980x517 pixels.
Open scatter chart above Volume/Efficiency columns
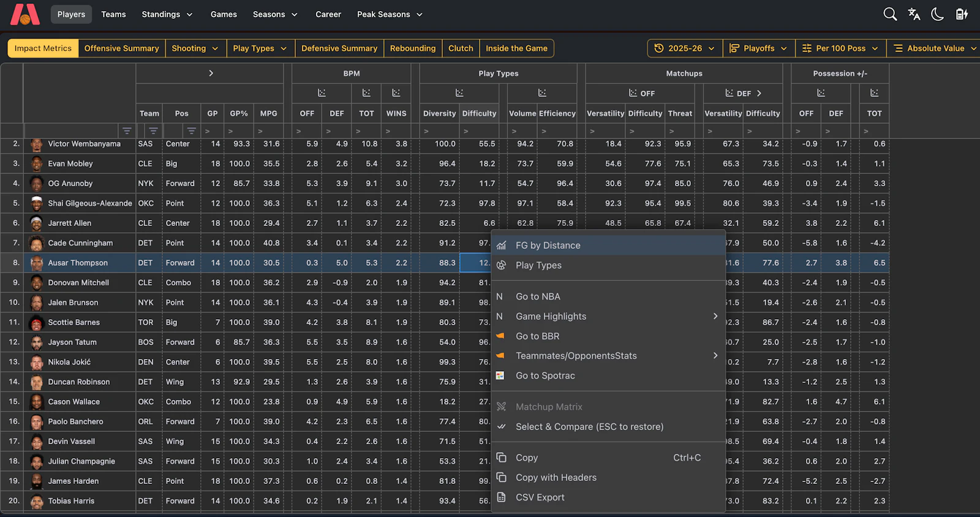pos(542,93)
